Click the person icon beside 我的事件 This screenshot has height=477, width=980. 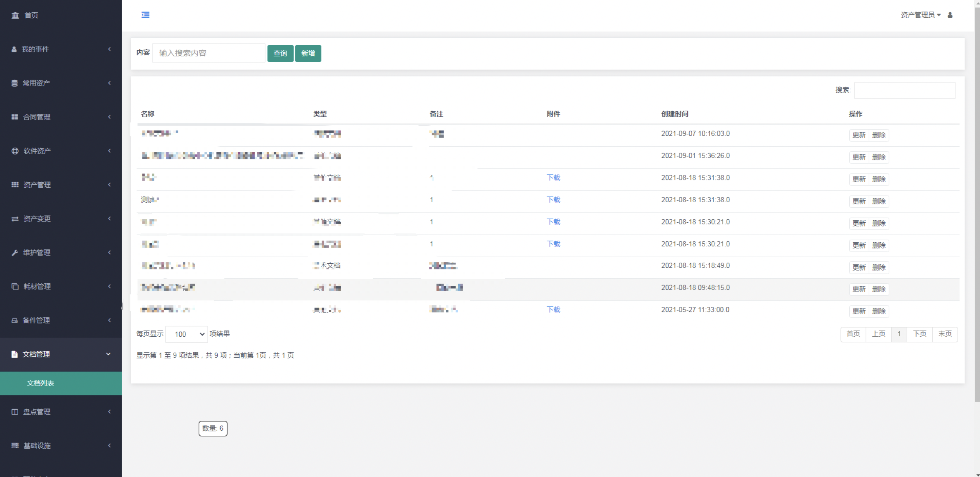(14, 49)
